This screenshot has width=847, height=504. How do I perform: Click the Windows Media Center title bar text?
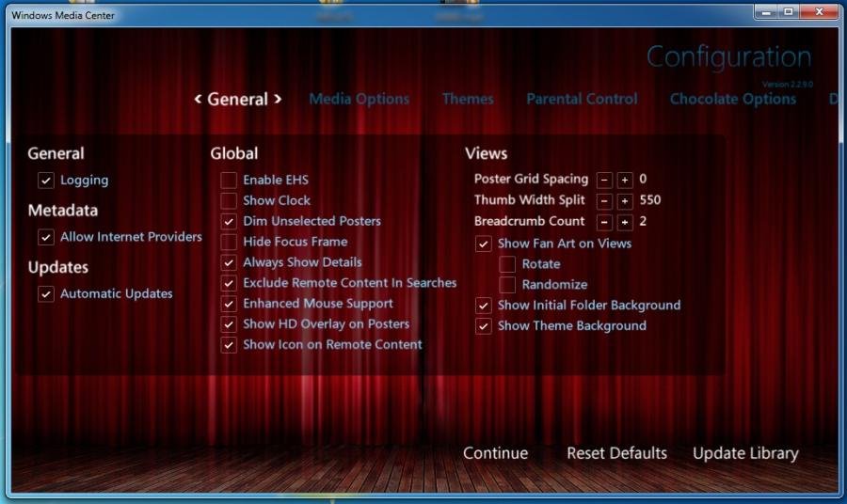63,15
